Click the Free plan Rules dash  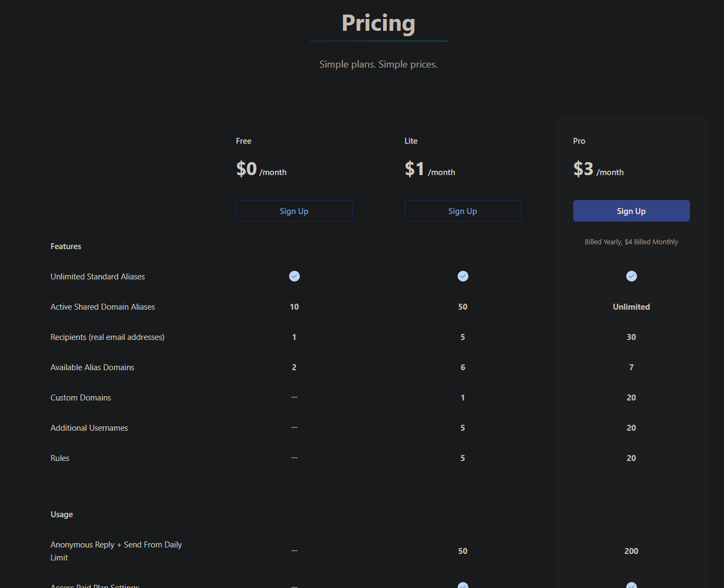294,458
